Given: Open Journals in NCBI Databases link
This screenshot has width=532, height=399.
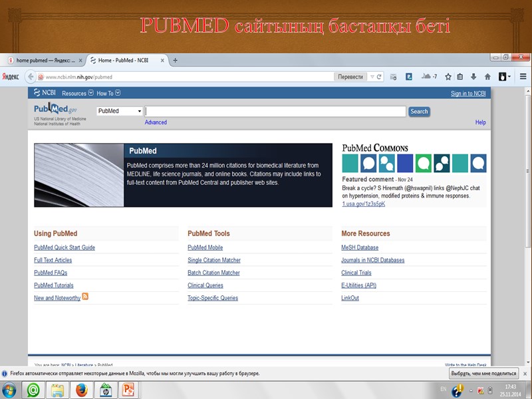Looking at the screenshot, I should [x=373, y=260].
